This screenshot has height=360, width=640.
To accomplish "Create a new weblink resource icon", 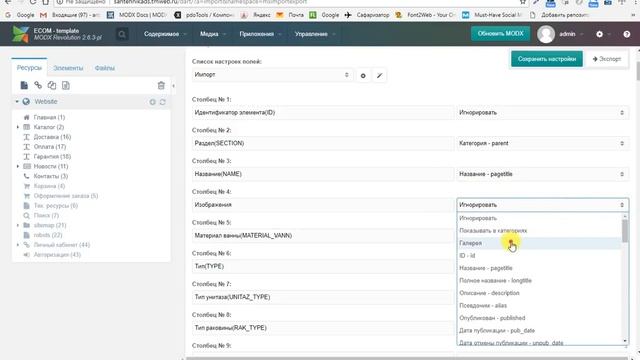I will 38,85.
